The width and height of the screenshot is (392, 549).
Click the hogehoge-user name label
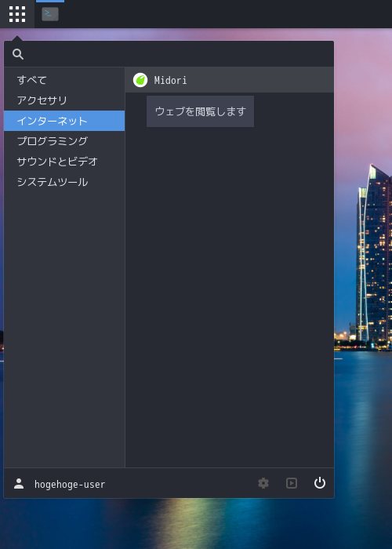point(70,485)
